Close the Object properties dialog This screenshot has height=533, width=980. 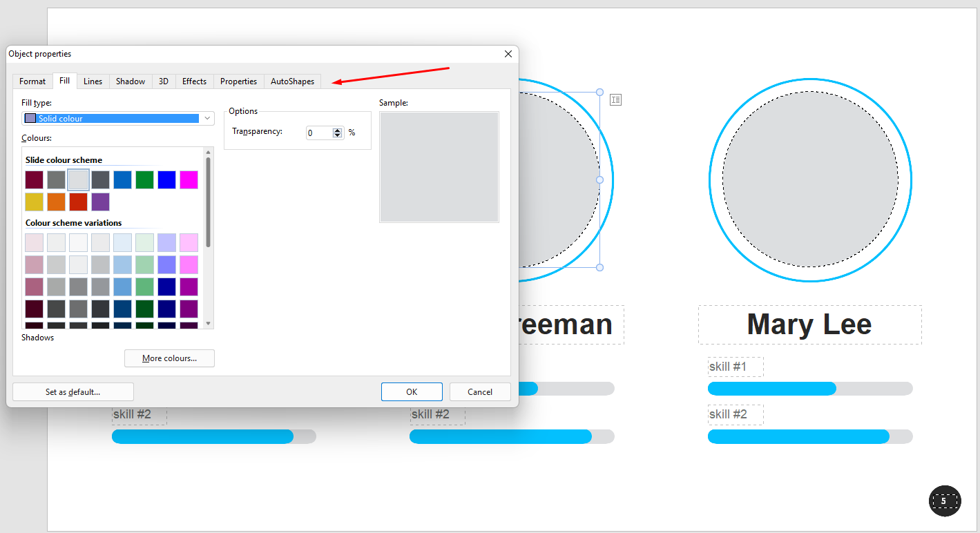pyautogui.click(x=508, y=54)
